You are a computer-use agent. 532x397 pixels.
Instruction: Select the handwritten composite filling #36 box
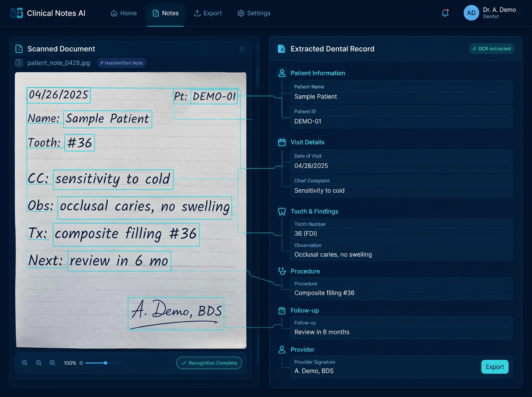(126, 235)
